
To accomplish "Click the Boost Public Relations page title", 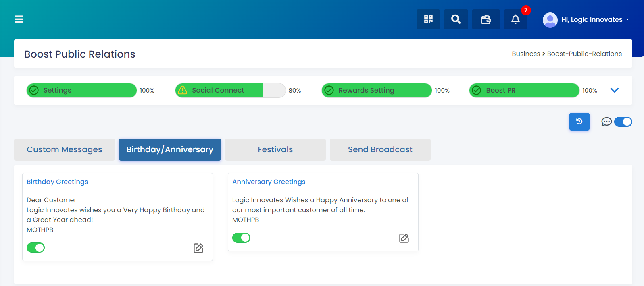I will (x=80, y=54).
